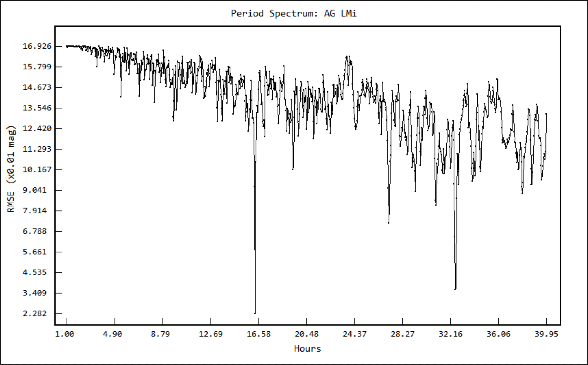Click the x-axis label 39.95

pos(546,334)
